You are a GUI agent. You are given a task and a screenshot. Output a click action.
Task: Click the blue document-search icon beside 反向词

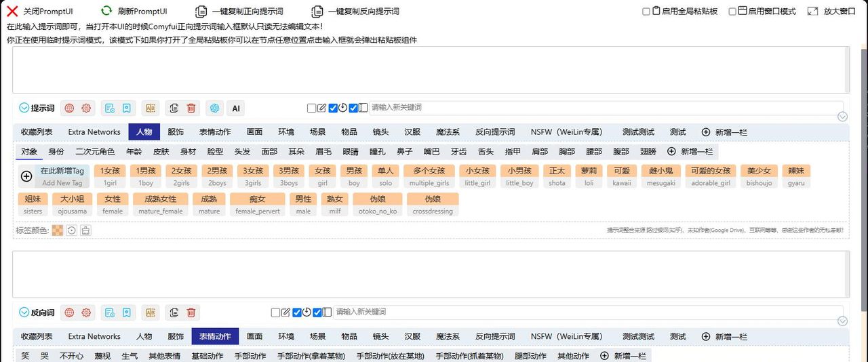tap(110, 313)
